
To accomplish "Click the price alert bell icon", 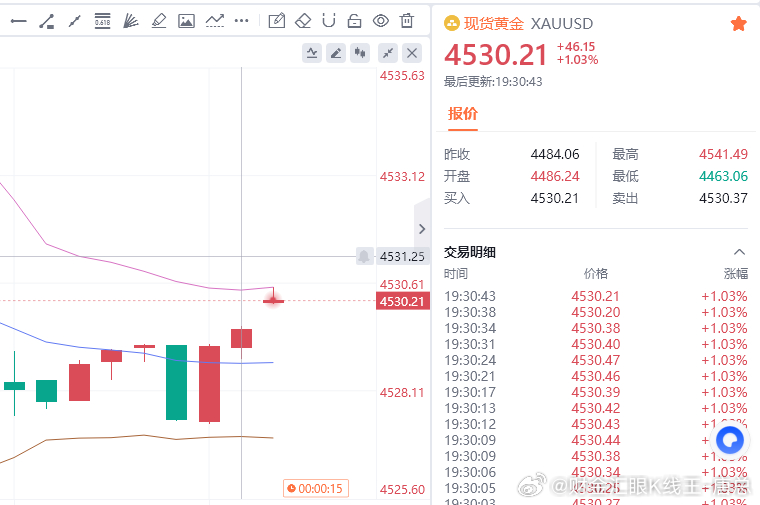I will tap(364, 256).
